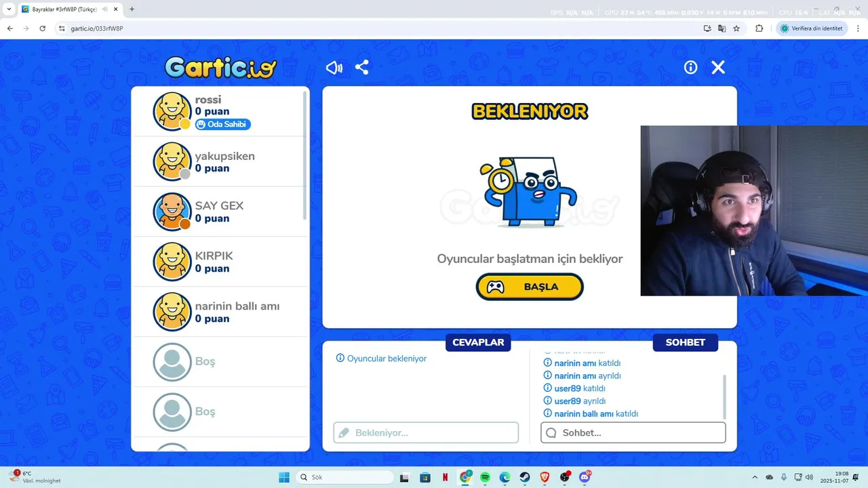Viewport: 868px width, 488px height.
Task: Click the share room icon
Action: tap(362, 68)
